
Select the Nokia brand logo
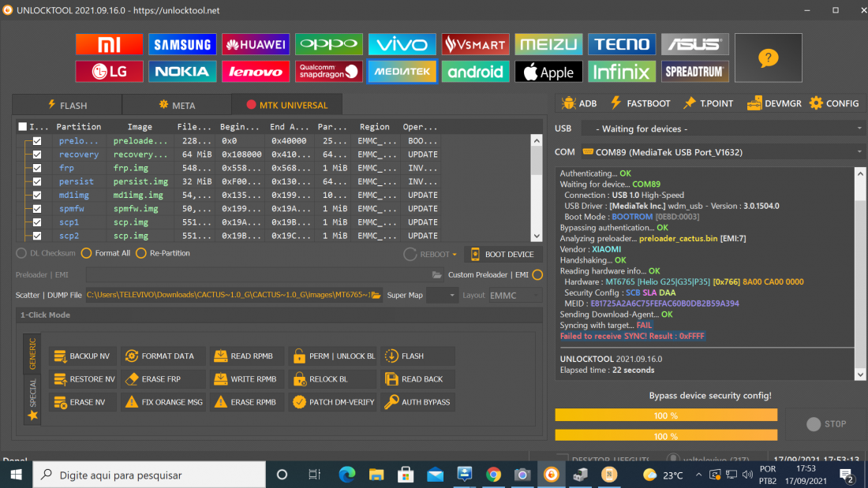pyautogui.click(x=182, y=72)
